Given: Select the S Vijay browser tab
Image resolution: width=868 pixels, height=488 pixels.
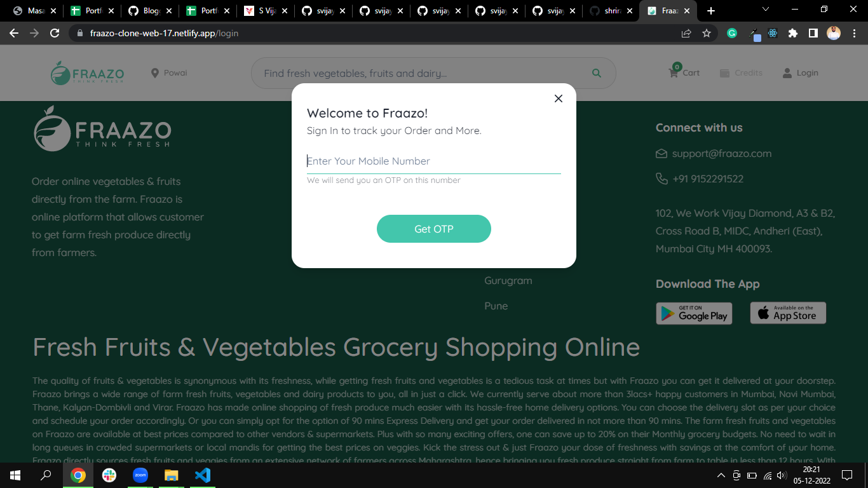Looking at the screenshot, I should pyautogui.click(x=263, y=11).
